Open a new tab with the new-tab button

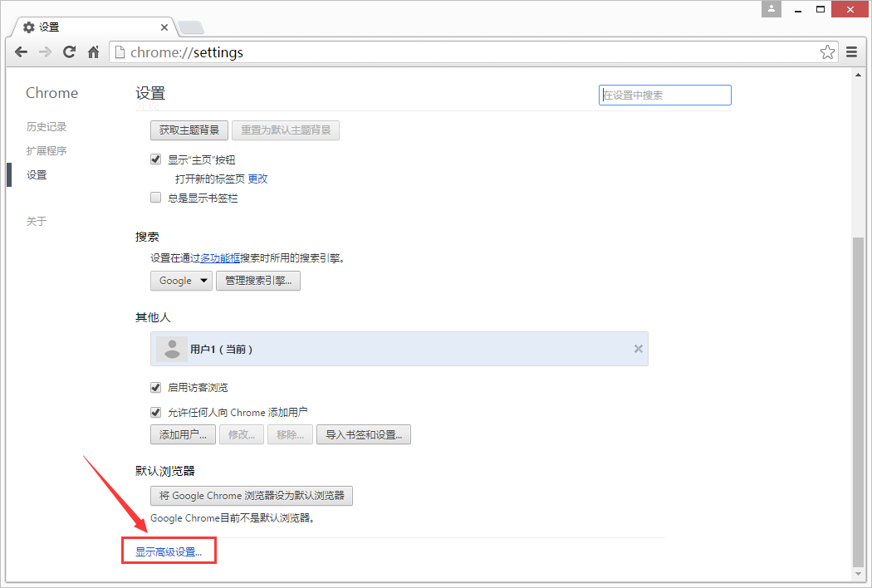tap(191, 27)
